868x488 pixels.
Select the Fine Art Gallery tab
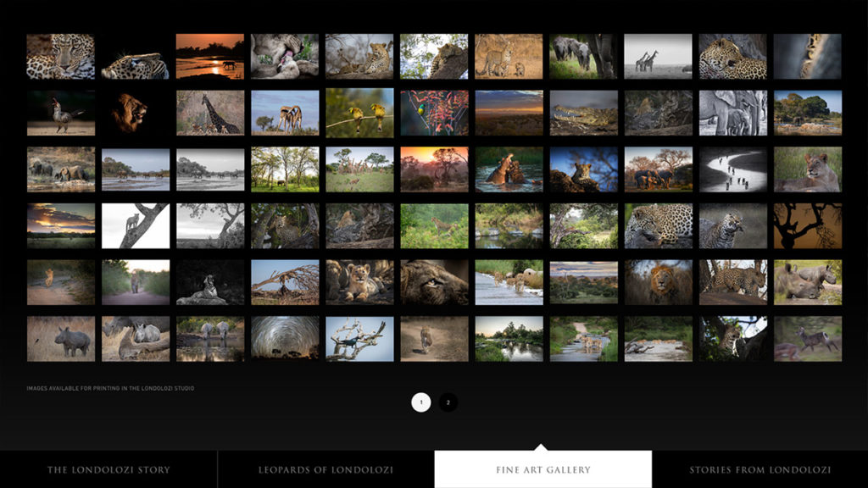pyautogui.click(x=542, y=469)
